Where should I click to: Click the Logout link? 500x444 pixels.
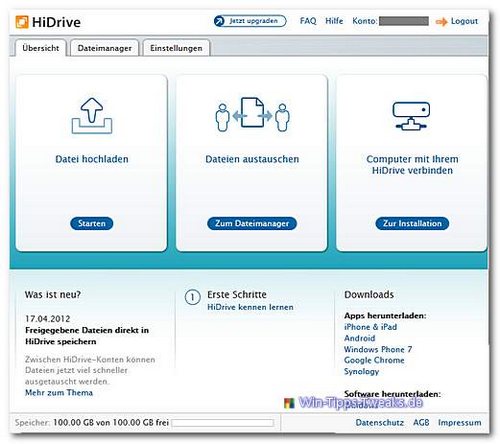[x=464, y=21]
